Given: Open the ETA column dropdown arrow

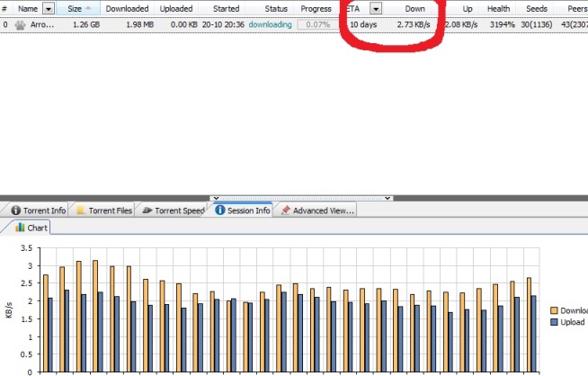Looking at the screenshot, I should (x=376, y=8).
